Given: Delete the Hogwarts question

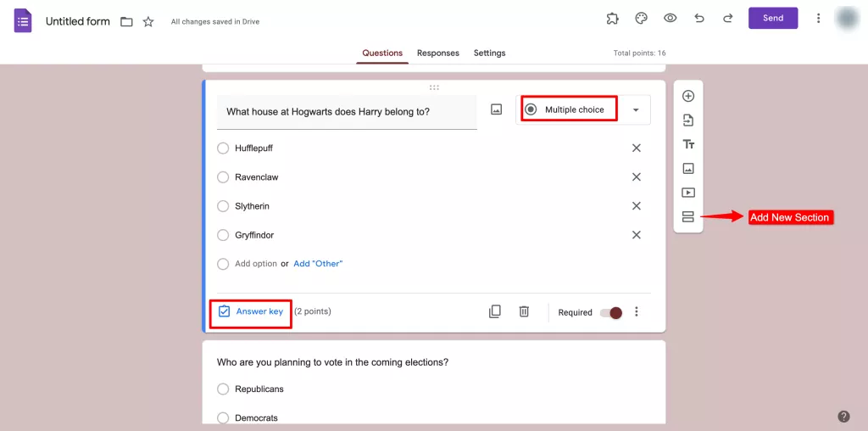Looking at the screenshot, I should click(x=524, y=312).
